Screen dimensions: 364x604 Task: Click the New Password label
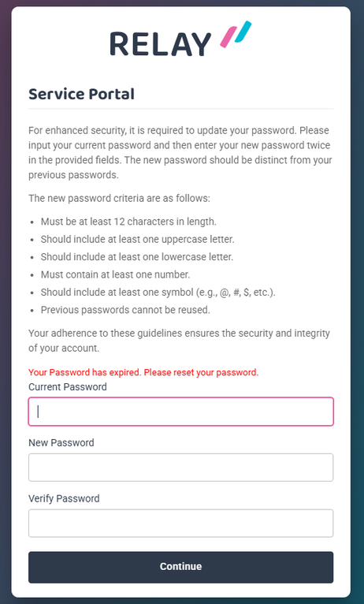tap(61, 442)
